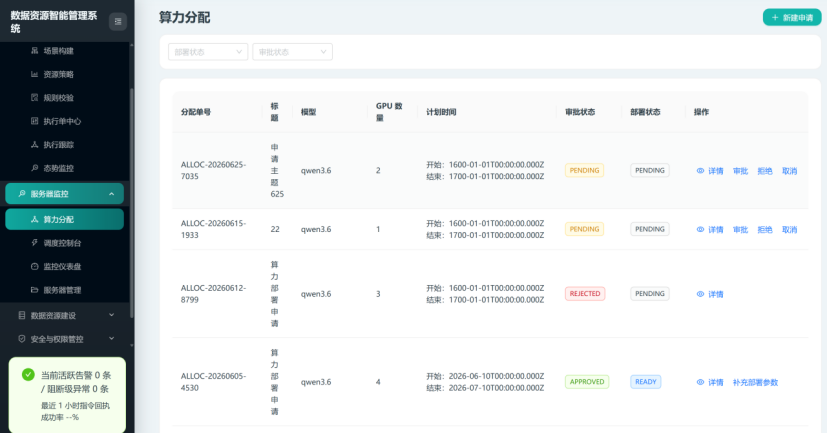Expand the 安全与权限管控 menu group
This screenshot has height=434, width=828.
coord(66,339)
